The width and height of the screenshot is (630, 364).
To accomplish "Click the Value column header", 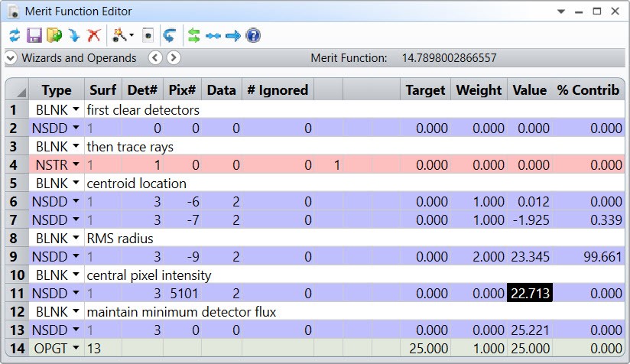I will (530, 89).
